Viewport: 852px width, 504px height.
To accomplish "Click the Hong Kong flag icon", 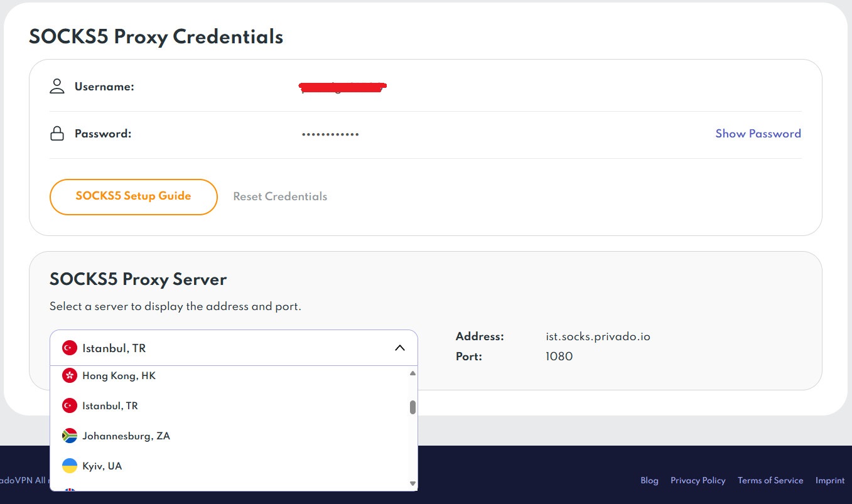I will coord(70,376).
